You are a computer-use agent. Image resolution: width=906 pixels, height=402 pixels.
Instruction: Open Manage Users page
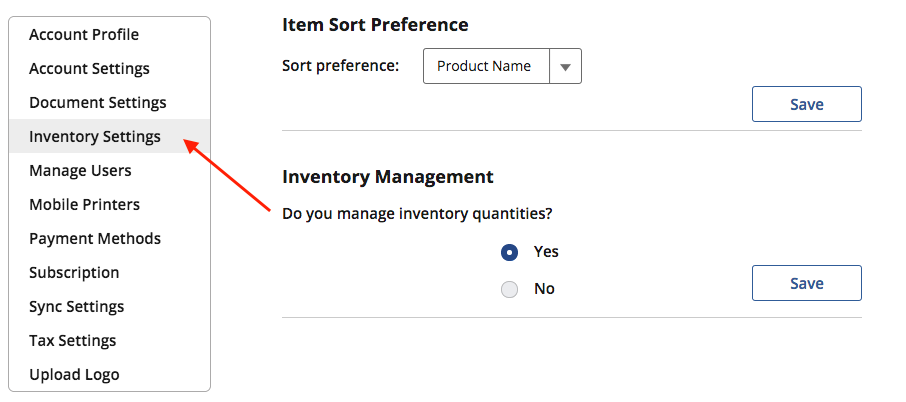click(x=80, y=171)
